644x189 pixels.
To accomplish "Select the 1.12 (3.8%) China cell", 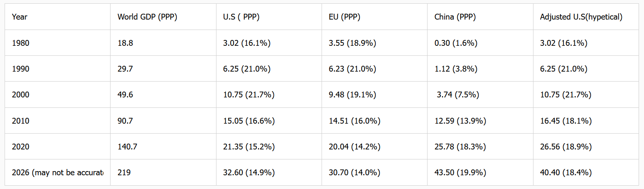I will (480, 69).
